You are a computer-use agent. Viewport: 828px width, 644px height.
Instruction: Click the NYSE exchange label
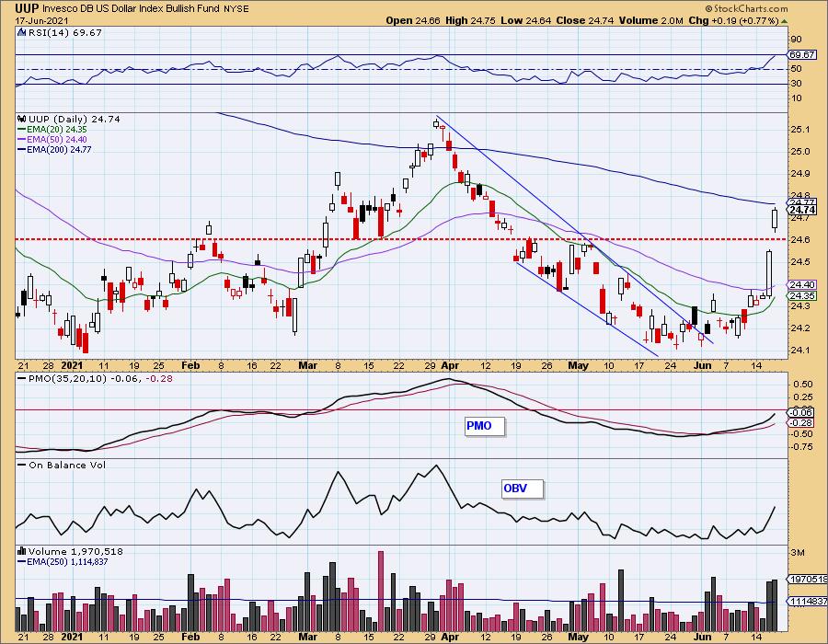point(236,9)
